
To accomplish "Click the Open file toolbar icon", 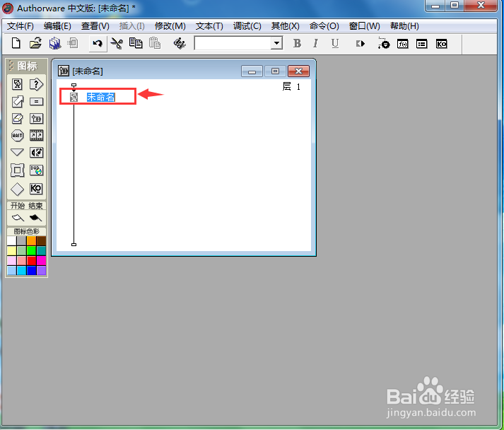I will click(x=35, y=43).
